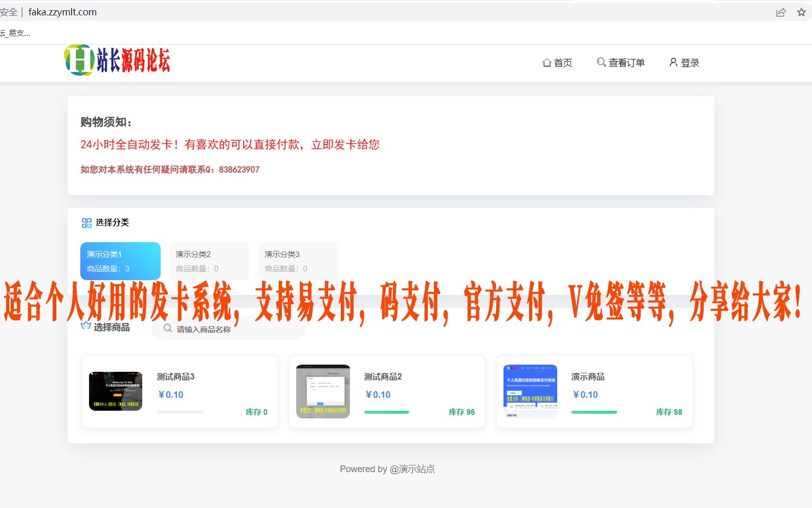Click the ¥0.10 price of 测试商品3
812x508 pixels.
[x=170, y=394]
